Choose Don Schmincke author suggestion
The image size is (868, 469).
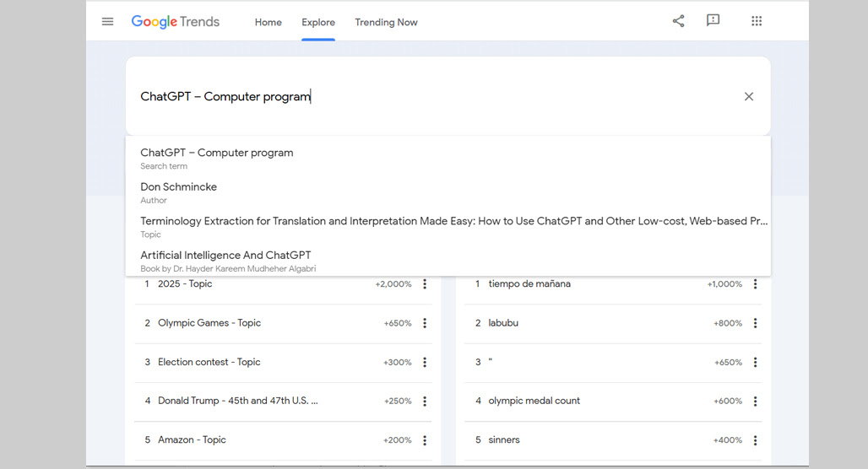tap(448, 192)
